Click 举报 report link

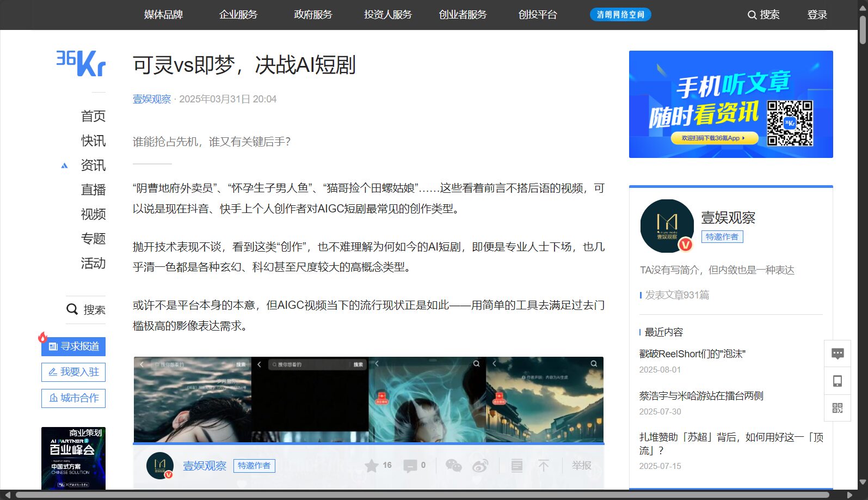pyautogui.click(x=582, y=466)
